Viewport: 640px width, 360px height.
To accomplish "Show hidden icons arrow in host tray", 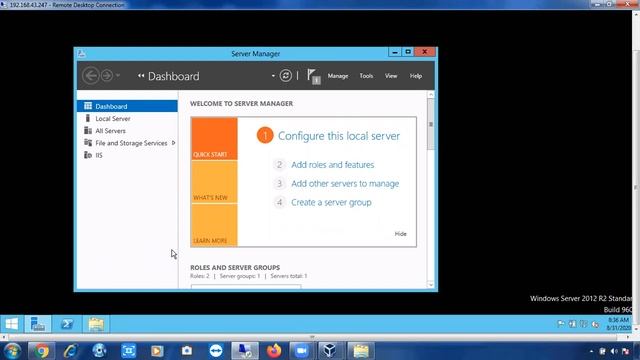I will (591, 351).
